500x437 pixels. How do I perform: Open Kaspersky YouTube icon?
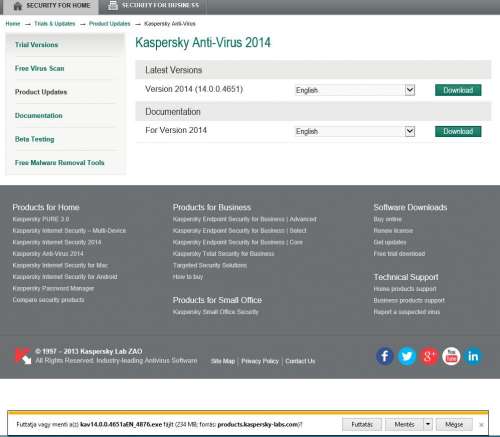[451, 356]
